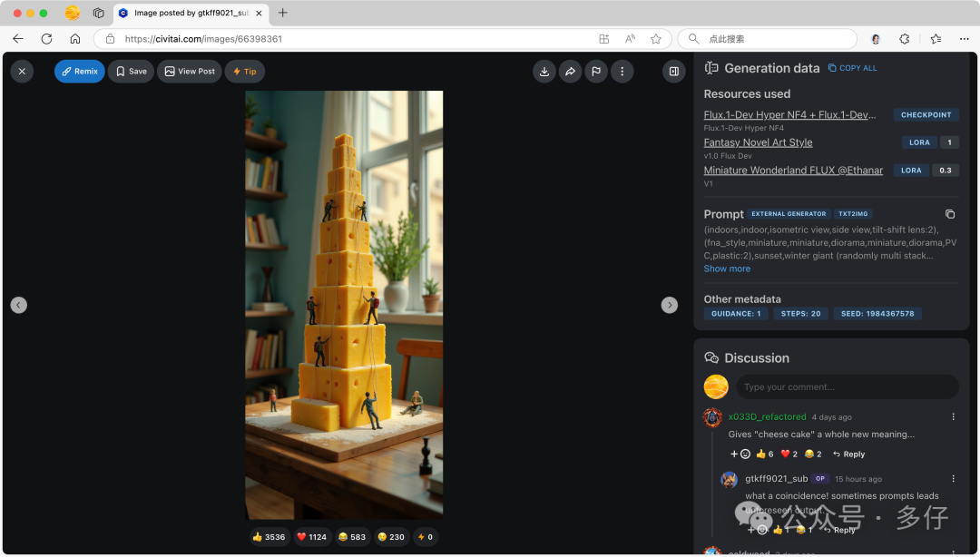The image size is (980, 557).
Task: Copy all generation data
Action: (852, 68)
